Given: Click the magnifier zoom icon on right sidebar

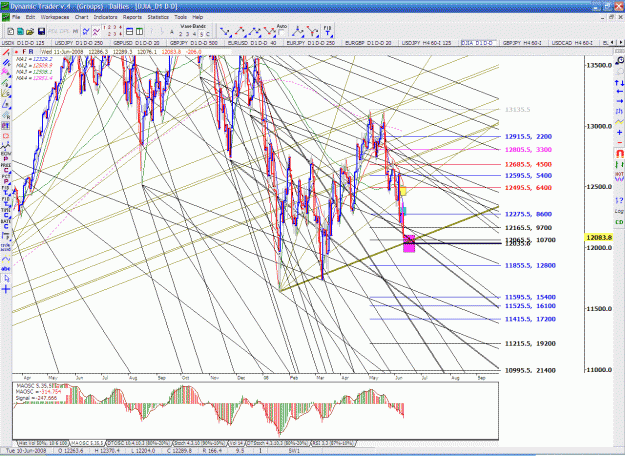Looking at the screenshot, I should [619, 61].
